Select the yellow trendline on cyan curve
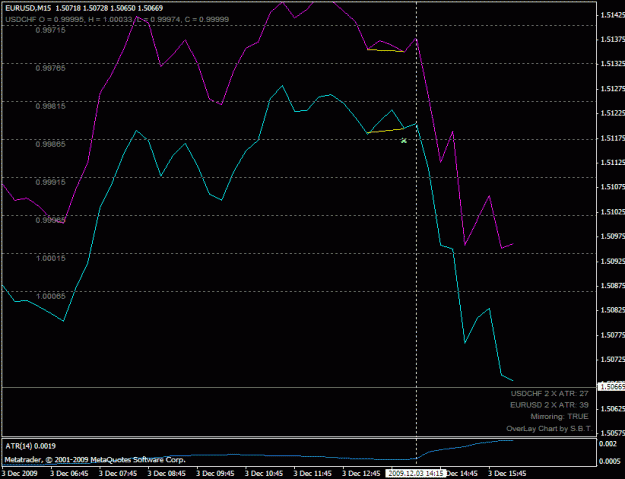Viewport: 625px width, 479px height. 385,130
